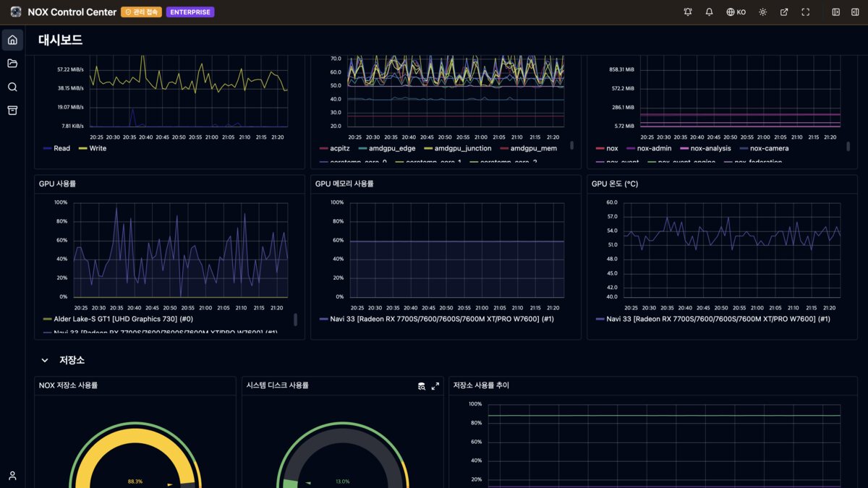
Task: Collapse the 저장소 section chevron
Action: coord(45,360)
